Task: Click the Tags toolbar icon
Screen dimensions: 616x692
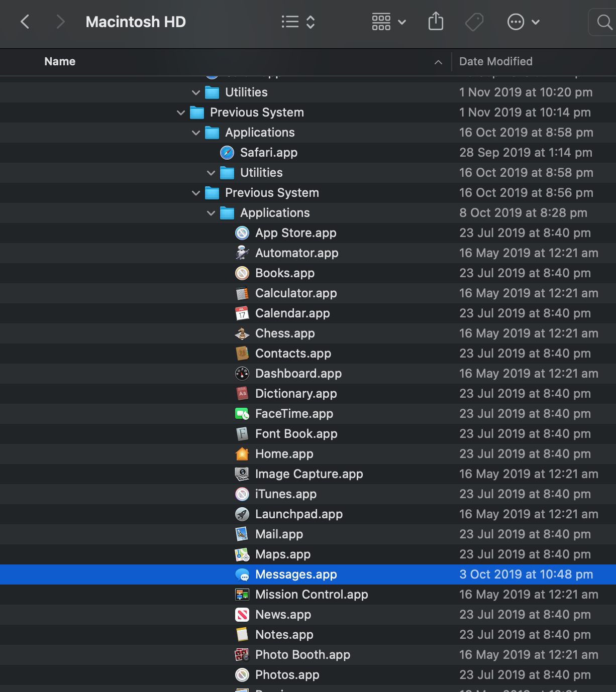Action: 474,22
